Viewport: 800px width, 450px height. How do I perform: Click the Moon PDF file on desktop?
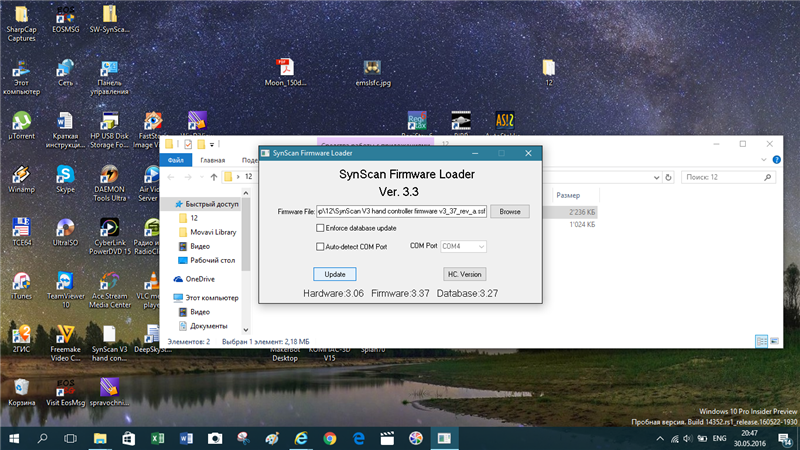tap(285, 68)
